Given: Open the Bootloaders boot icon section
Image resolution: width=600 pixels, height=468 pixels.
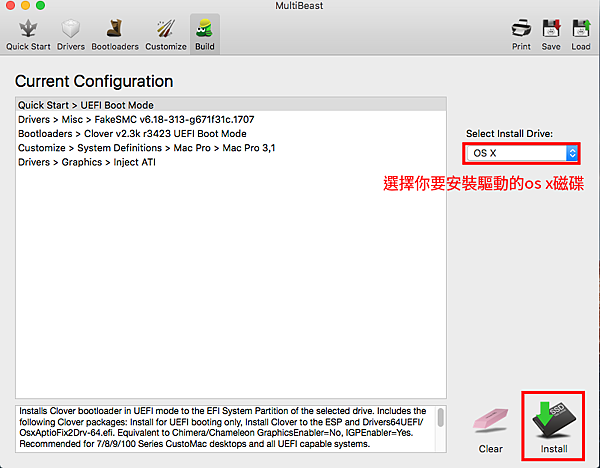Looking at the screenshot, I should tap(115, 34).
